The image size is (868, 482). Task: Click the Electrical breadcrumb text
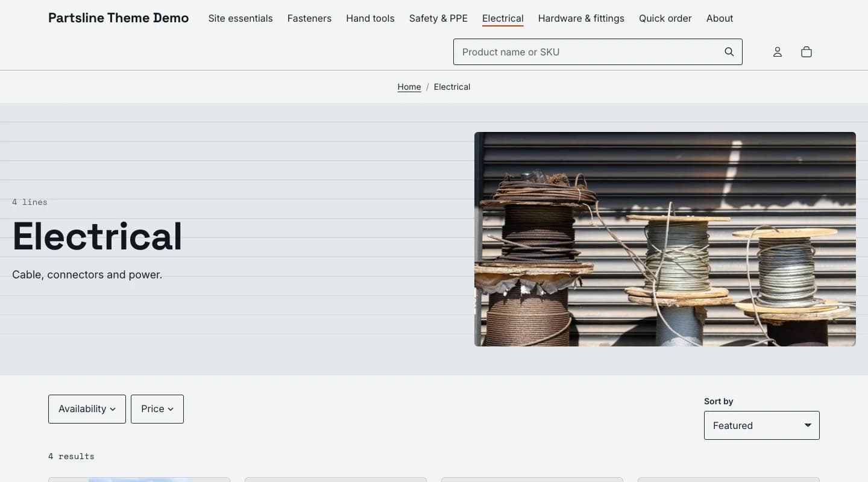click(x=452, y=87)
